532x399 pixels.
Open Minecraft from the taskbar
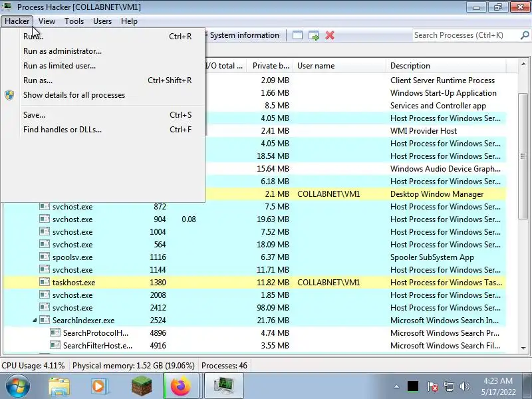(142, 386)
